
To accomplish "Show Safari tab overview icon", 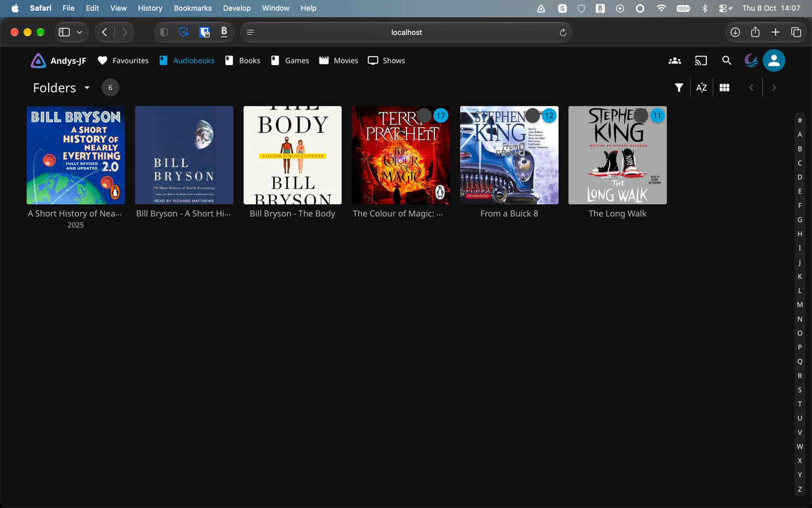I will (x=796, y=33).
